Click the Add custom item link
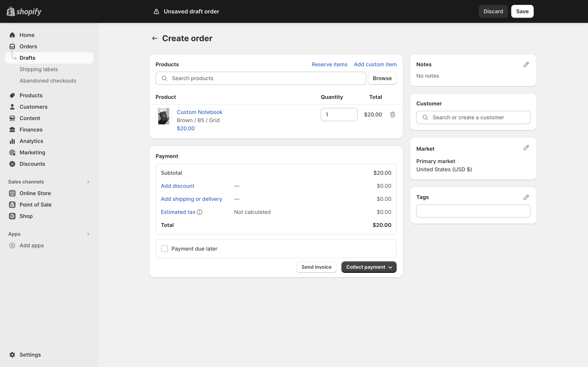 point(375,65)
